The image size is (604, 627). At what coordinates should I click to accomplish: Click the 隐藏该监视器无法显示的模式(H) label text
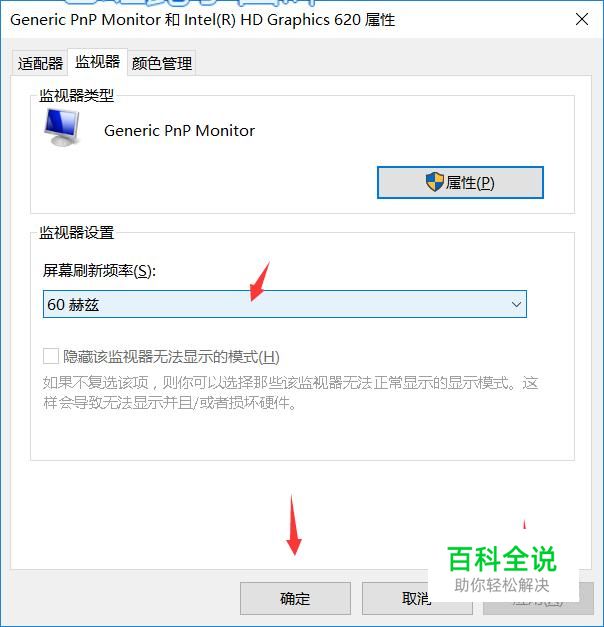point(171,356)
